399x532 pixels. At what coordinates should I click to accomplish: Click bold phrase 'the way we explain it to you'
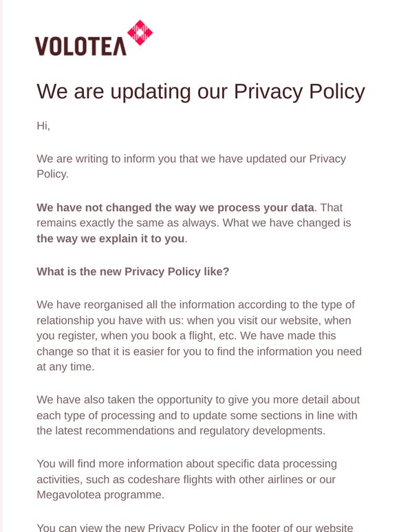point(110,239)
